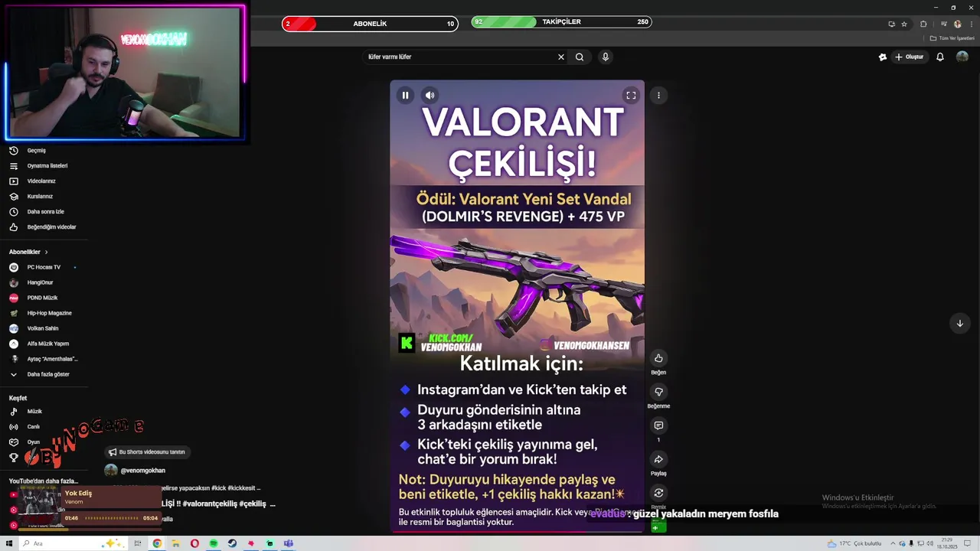This screenshot has height=551, width=980.
Task: Clear the YouTube search field
Action: pyautogui.click(x=560, y=57)
